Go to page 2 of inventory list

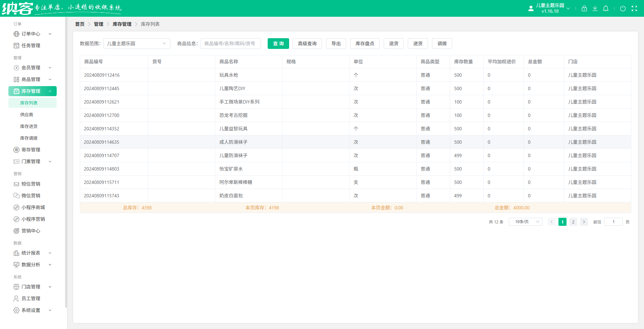pos(573,222)
